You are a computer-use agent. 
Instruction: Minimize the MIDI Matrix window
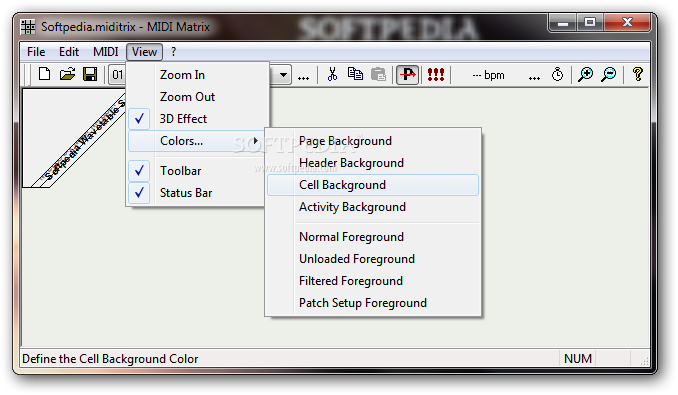point(563,23)
